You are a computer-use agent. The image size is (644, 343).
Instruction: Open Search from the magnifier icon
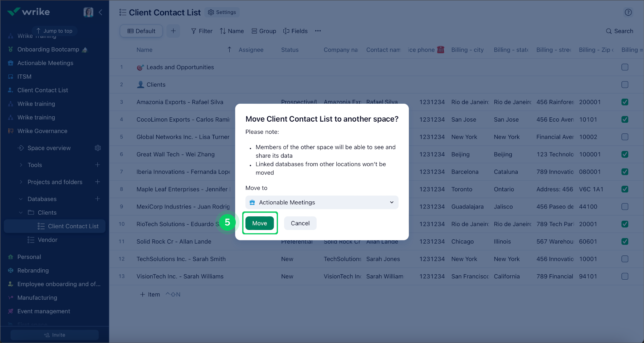(x=609, y=31)
